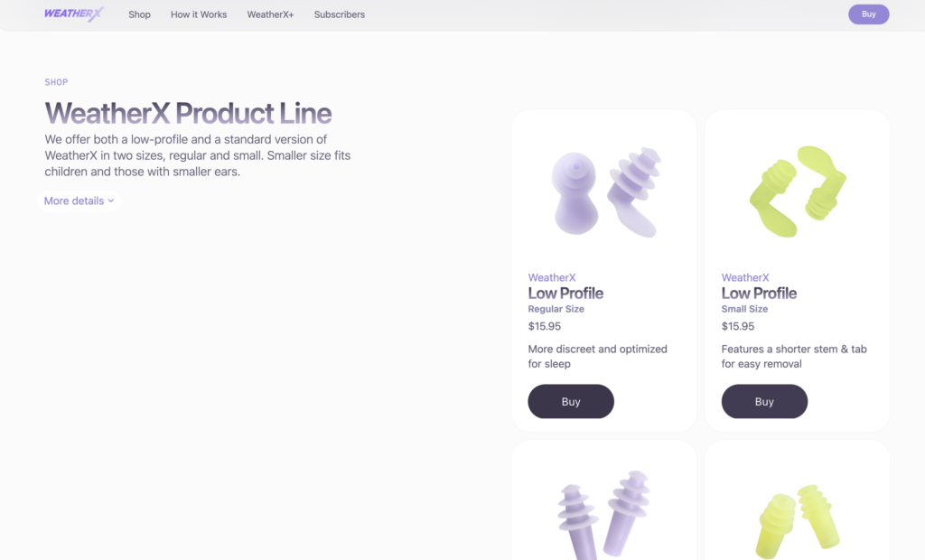Go to How it Works page
The image size is (925, 560).
click(x=199, y=14)
